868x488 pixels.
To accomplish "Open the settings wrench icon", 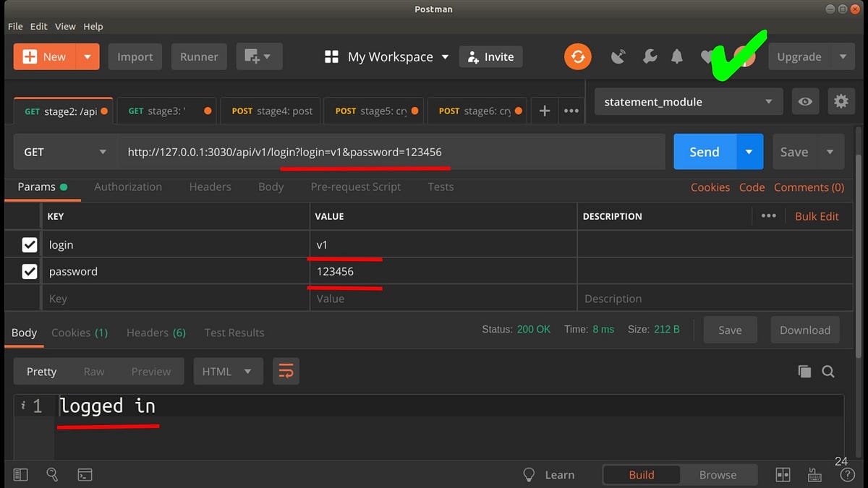I will tap(650, 57).
